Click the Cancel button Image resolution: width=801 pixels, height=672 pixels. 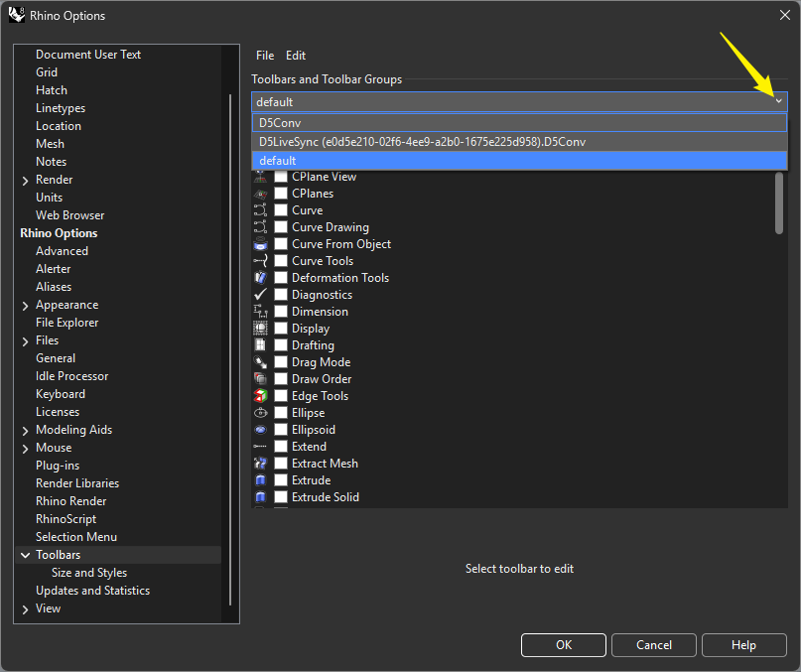(x=654, y=645)
